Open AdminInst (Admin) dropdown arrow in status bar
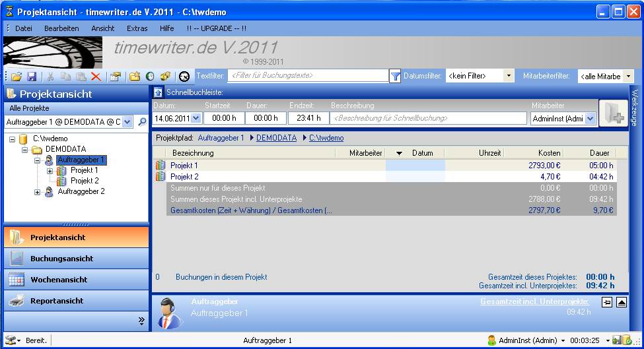The image size is (644, 349). [x=563, y=341]
